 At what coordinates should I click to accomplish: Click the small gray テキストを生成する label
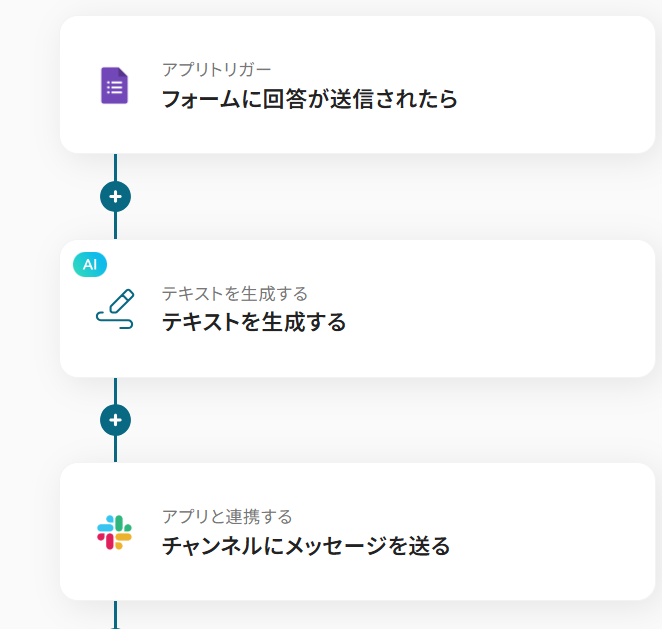pos(235,294)
